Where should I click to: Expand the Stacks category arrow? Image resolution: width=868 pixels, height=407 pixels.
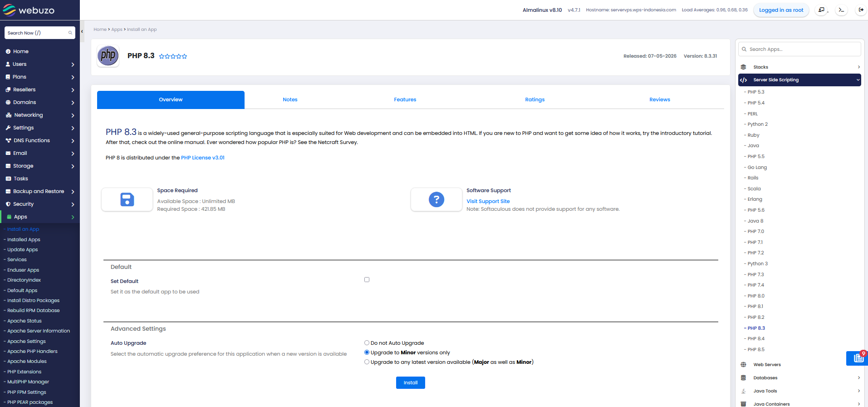(x=858, y=67)
